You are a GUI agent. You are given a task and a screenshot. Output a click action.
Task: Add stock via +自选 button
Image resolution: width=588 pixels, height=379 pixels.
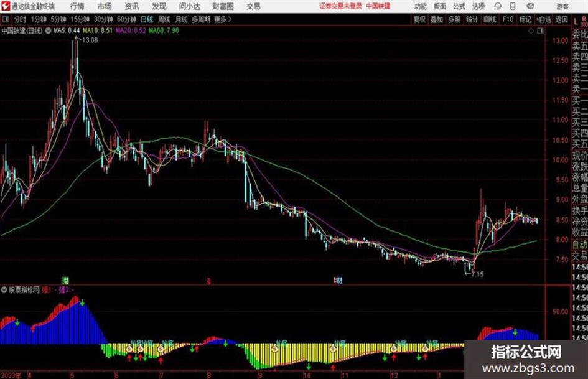pyautogui.click(x=544, y=19)
